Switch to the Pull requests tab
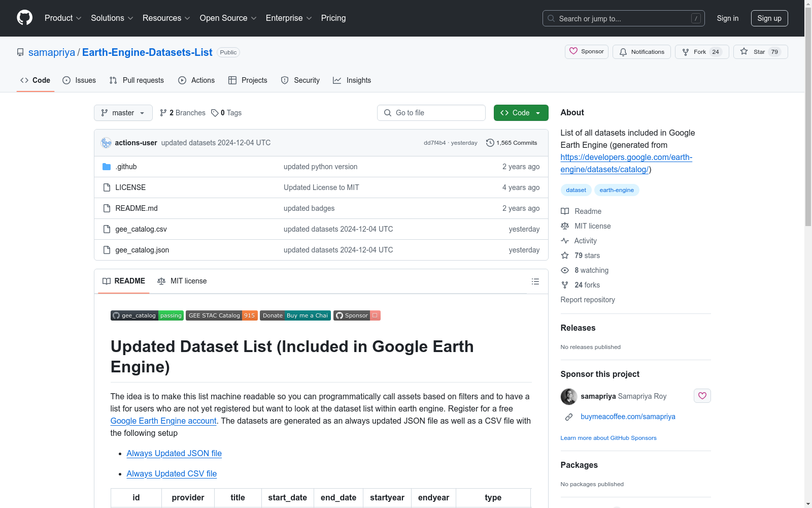 [137, 80]
